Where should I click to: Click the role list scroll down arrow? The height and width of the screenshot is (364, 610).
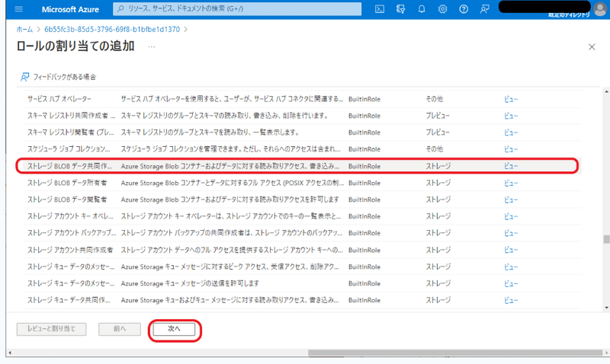coord(606,308)
